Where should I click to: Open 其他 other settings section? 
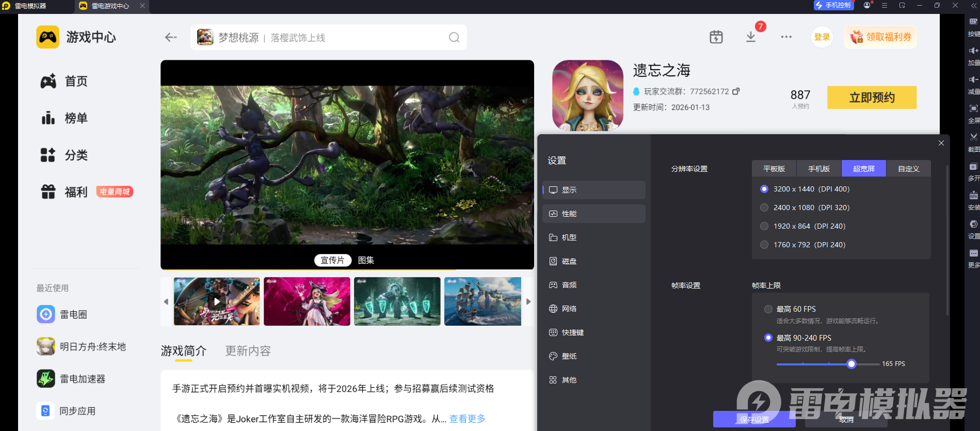[594, 380]
